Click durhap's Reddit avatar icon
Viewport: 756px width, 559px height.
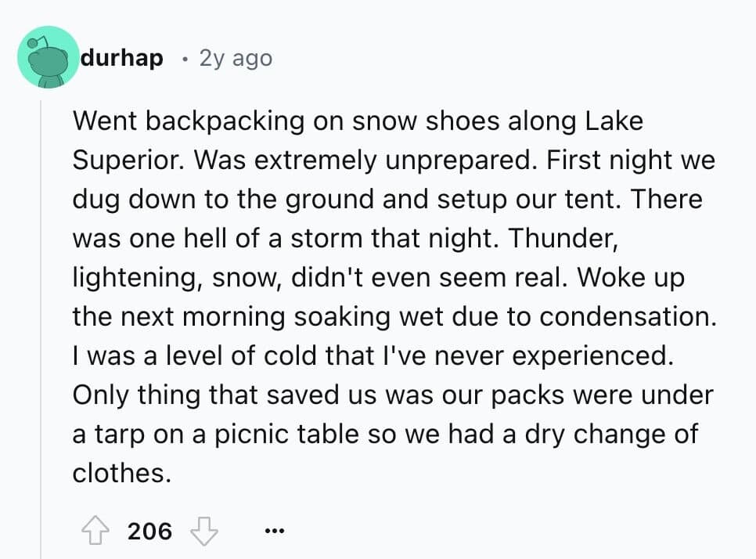[x=48, y=57]
